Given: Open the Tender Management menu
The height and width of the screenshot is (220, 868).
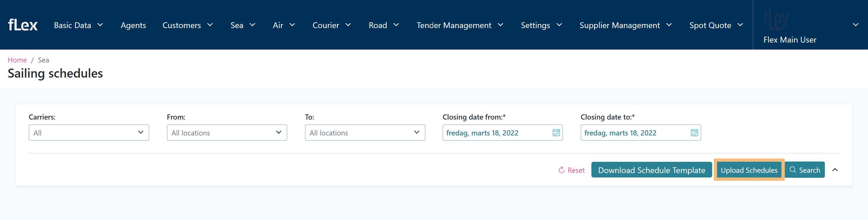Looking at the screenshot, I should pyautogui.click(x=460, y=25).
